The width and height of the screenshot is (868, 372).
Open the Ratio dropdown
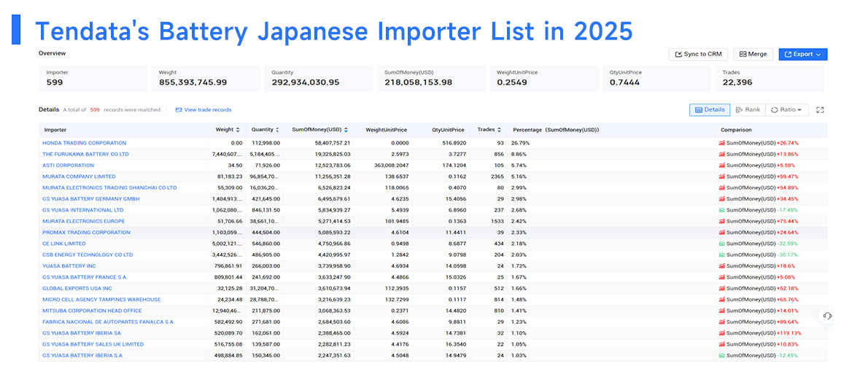(786, 109)
